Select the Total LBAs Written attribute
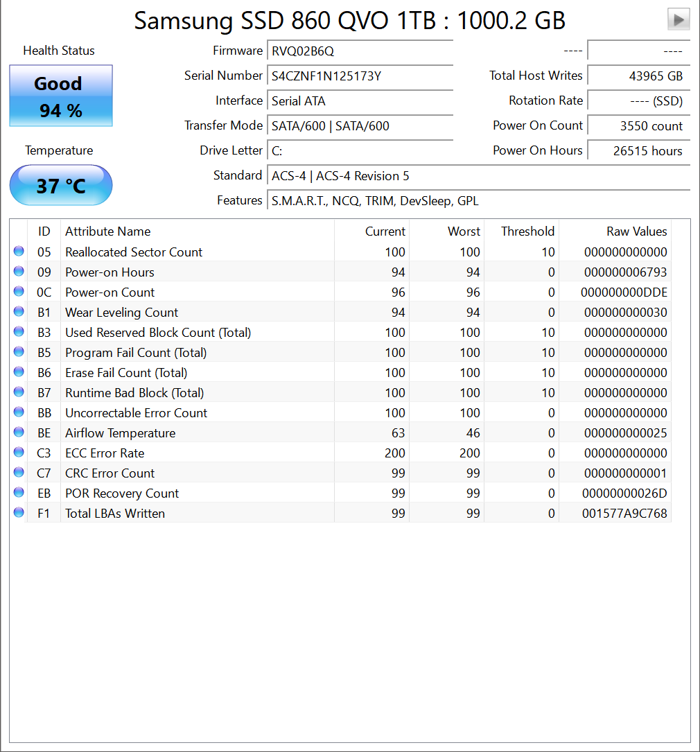700x752 pixels. pos(115,514)
